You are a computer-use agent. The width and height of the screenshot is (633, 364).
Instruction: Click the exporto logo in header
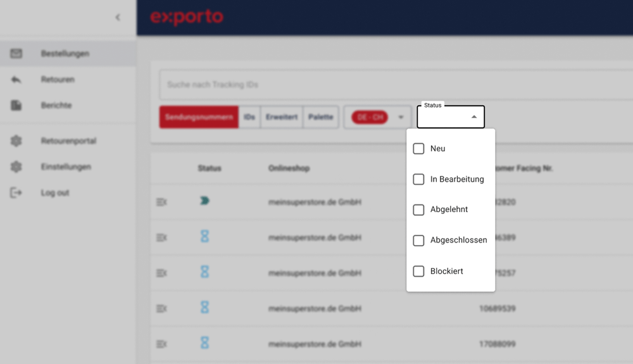187,17
